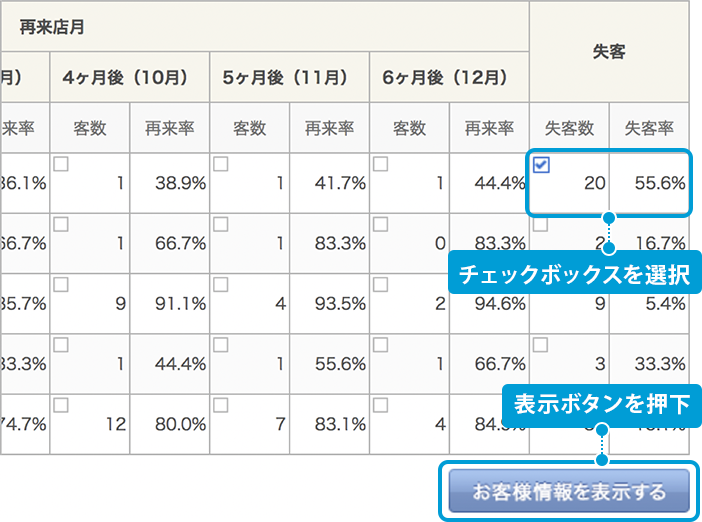Click the 5.4% 失客率 cell
The image size is (702, 522).
pos(649,302)
